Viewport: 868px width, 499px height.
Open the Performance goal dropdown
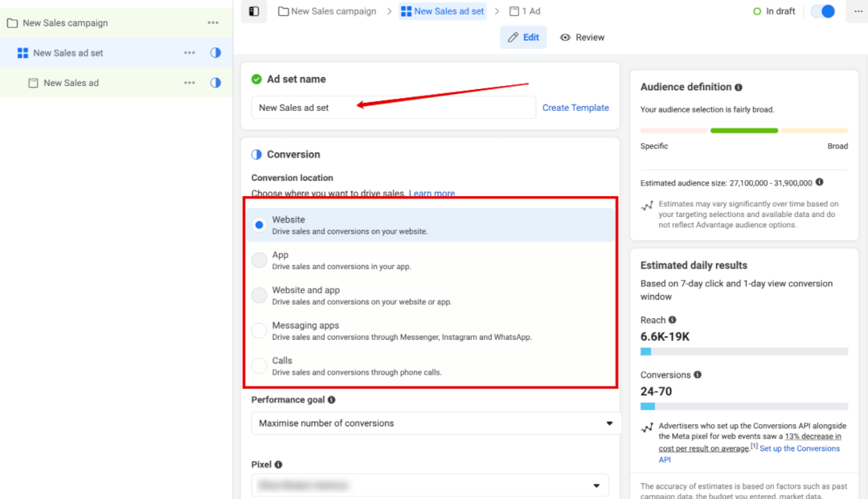coord(436,423)
